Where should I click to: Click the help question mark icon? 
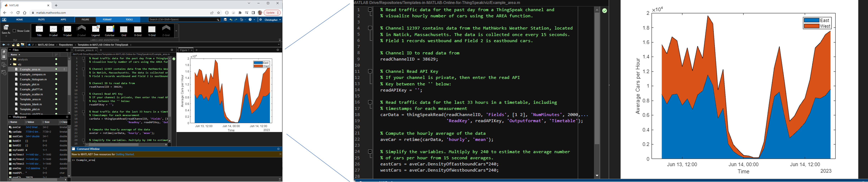click(x=250, y=20)
